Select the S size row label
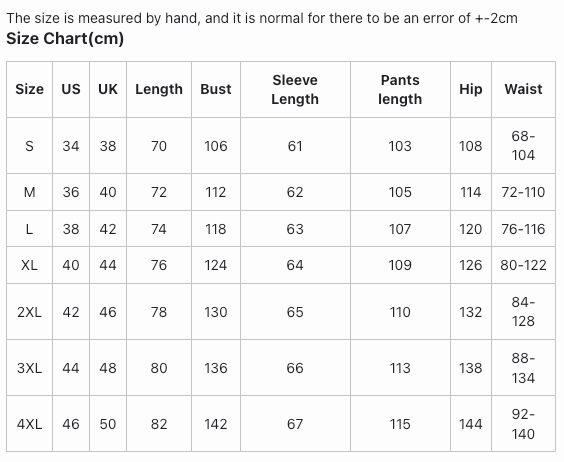Viewport: 564px width, 462px height. [29, 146]
